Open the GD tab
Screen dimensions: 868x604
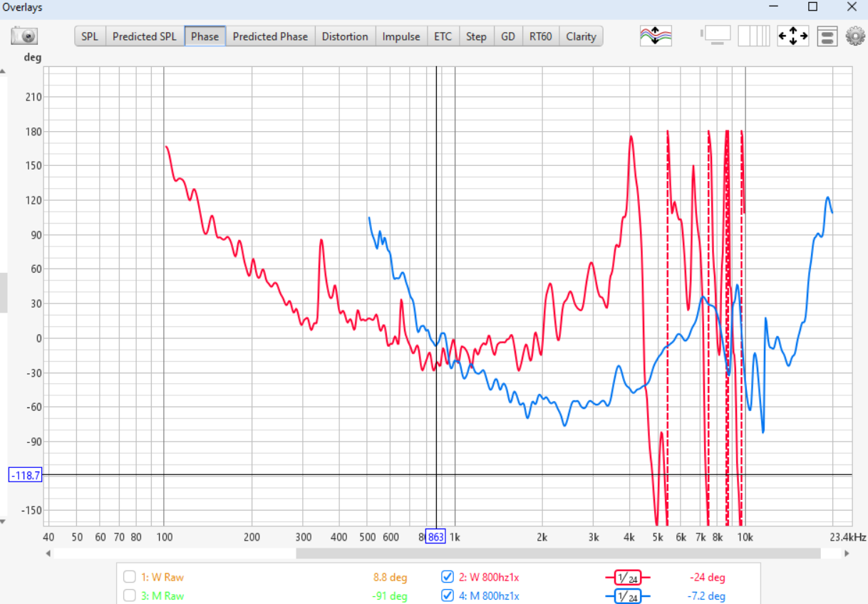508,36
